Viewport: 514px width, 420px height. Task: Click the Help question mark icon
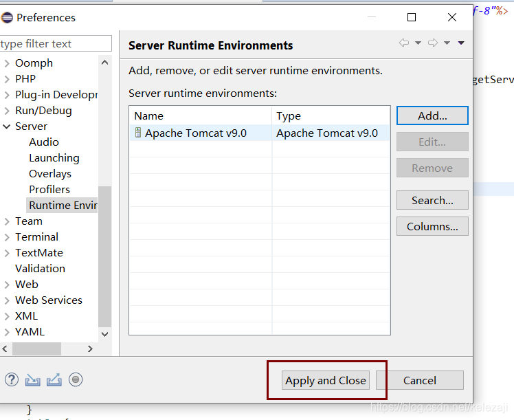point(12,379)
